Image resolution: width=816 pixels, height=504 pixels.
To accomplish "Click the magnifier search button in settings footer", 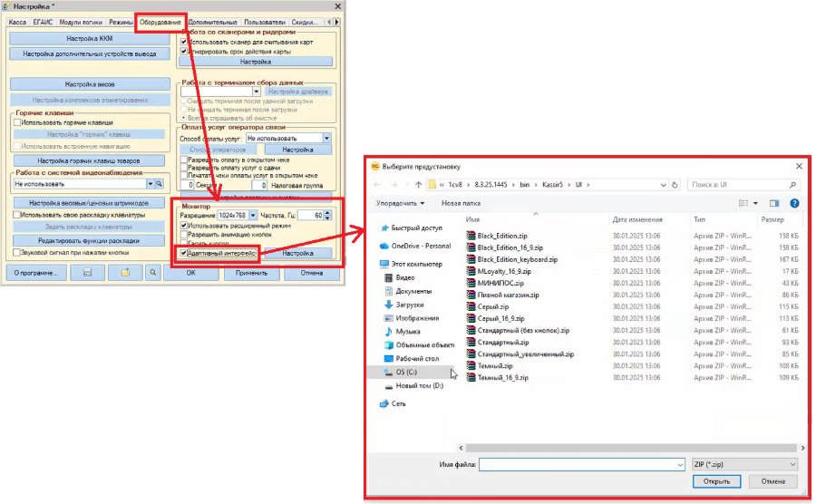I will click(153, 273).
